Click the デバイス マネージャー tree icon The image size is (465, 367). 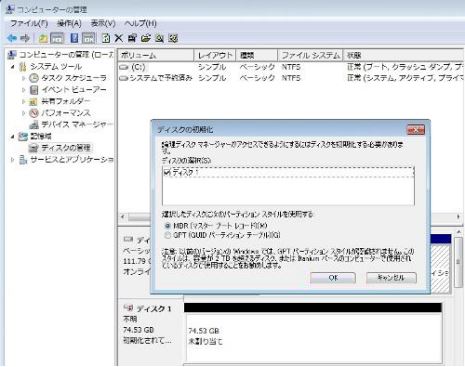(34, 125)
